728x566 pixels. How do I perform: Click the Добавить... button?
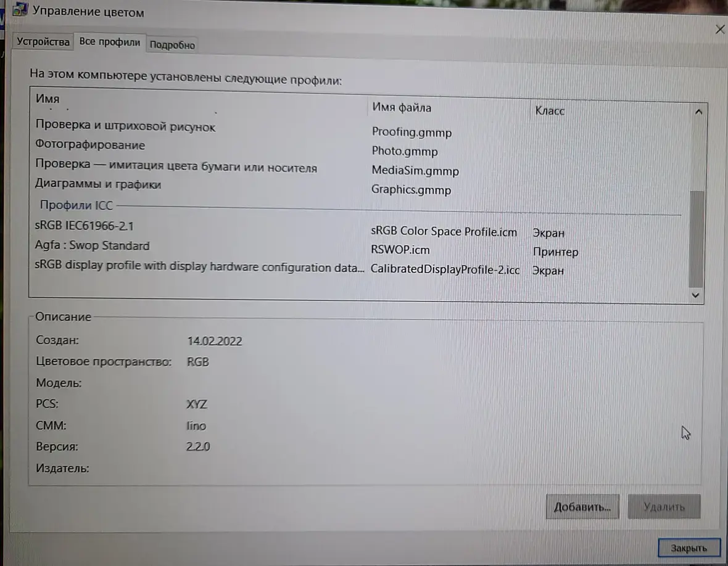pyautogui.click(x=582, y=507)
